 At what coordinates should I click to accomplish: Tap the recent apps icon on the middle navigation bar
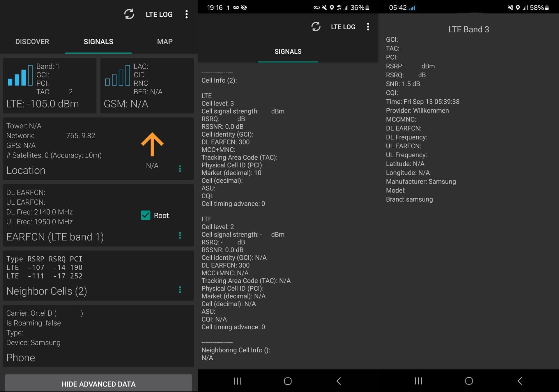tap(237, 381)
